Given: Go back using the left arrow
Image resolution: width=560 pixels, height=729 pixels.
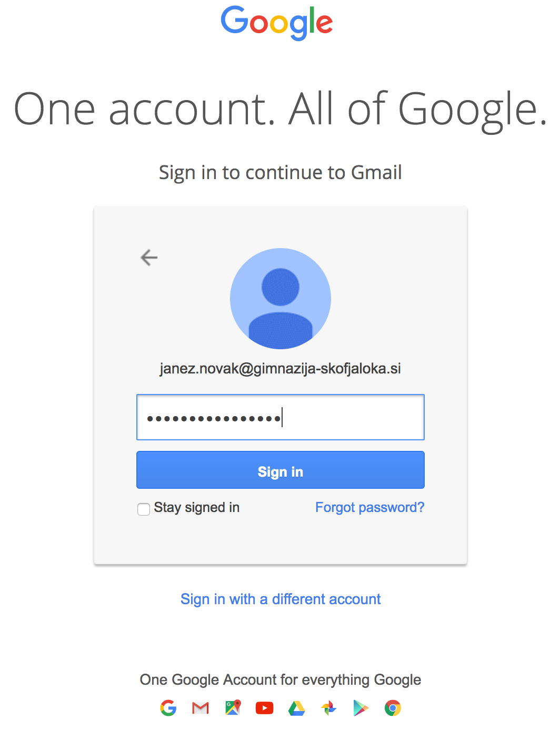Looking at the screenshot, I should click(x=149, y=258).
